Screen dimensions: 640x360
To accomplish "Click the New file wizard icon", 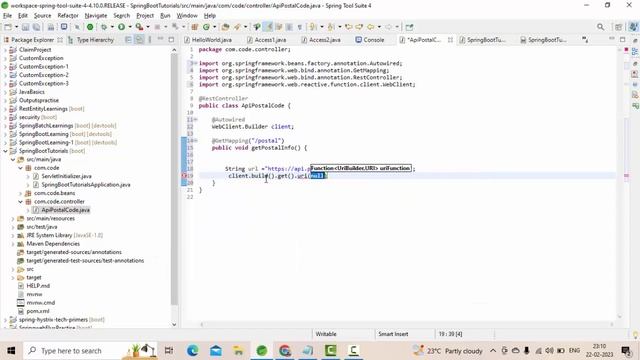I will 8,27.
